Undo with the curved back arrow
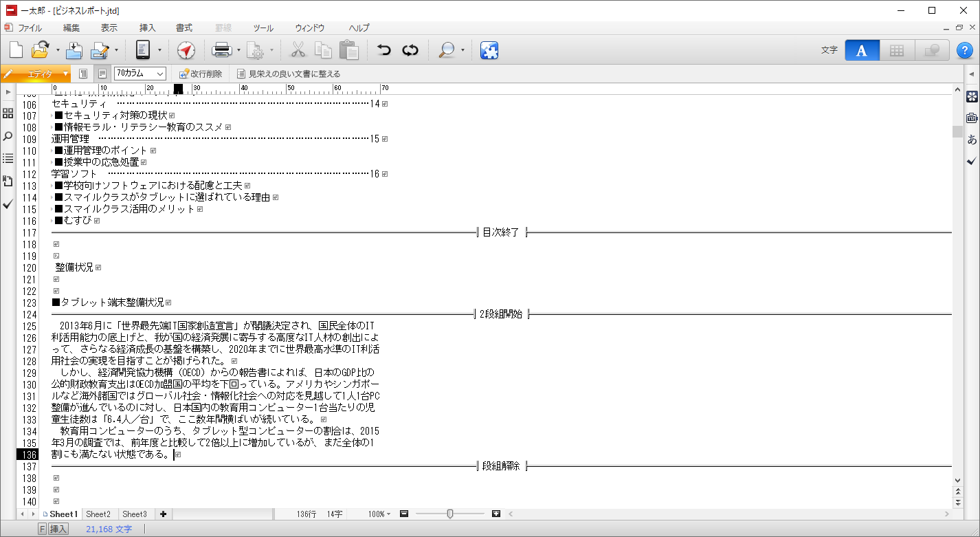The height and width of the screenshot is (537, 980). pyautogui.click(x=383, y=50)
